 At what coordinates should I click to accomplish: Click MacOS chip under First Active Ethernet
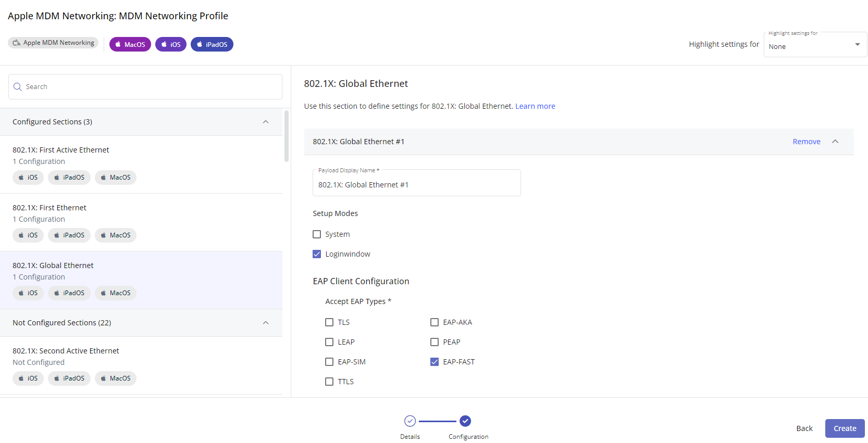[x=116, y=178]
